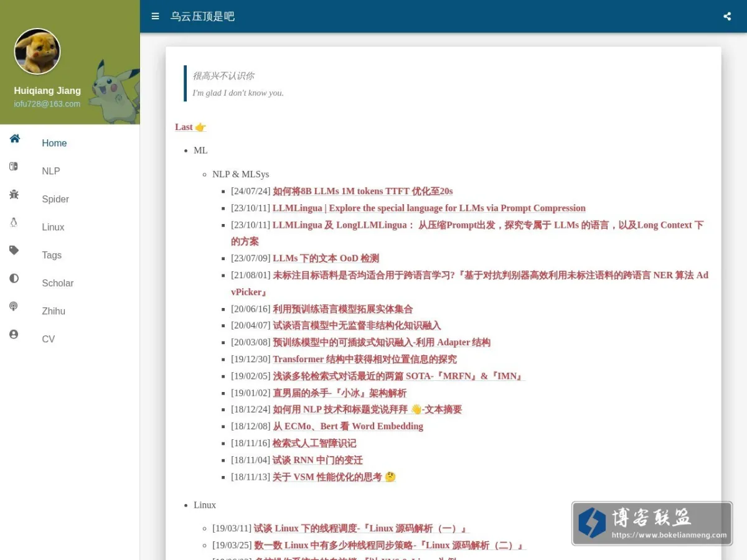
Task: Open the Adapter 结构 article link
Action: [382, 342]
